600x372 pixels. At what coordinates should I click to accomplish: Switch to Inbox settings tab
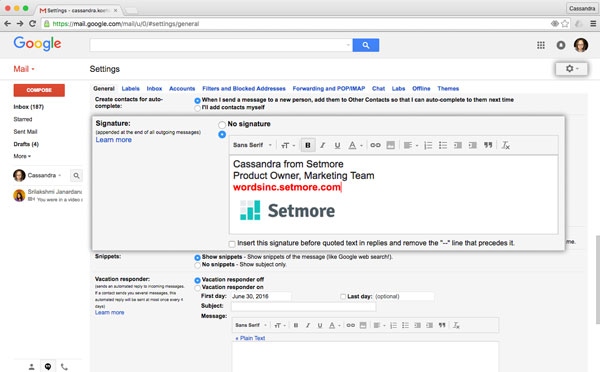click(x=154, y=88)
